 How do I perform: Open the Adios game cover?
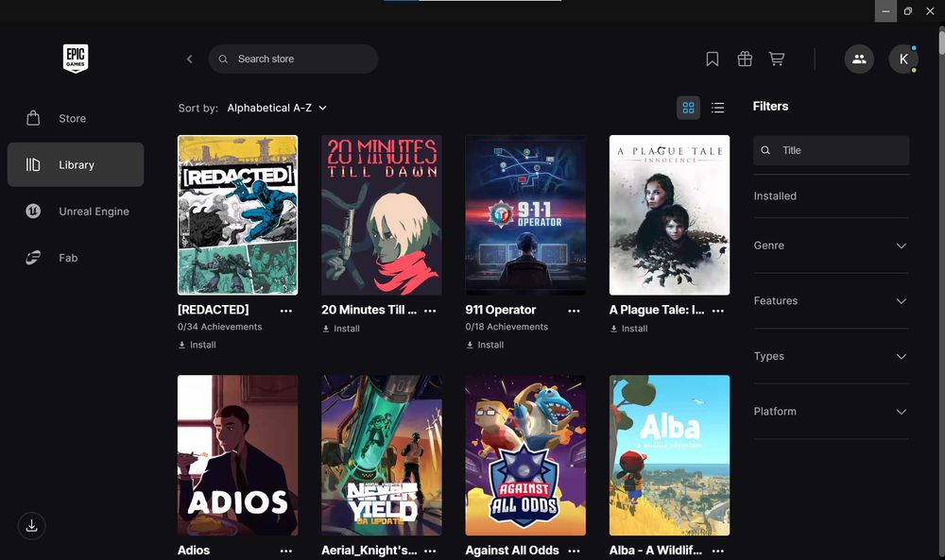[x=237, y=455]
